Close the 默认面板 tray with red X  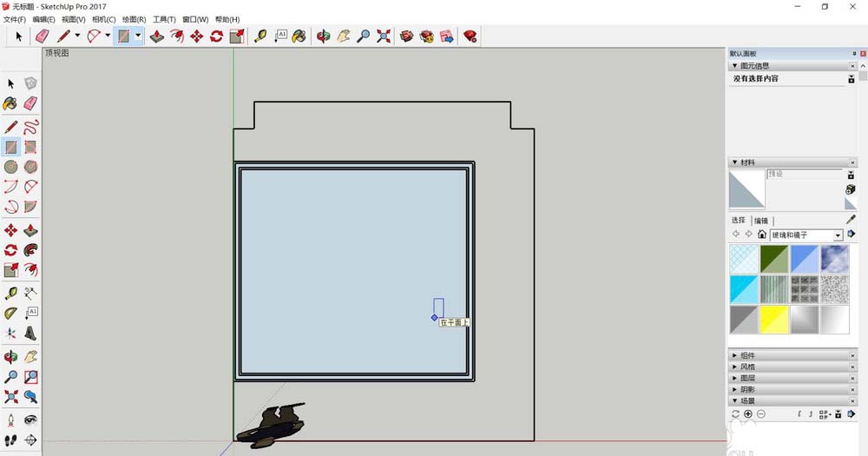pyautogui.click(x=863, y=54)
